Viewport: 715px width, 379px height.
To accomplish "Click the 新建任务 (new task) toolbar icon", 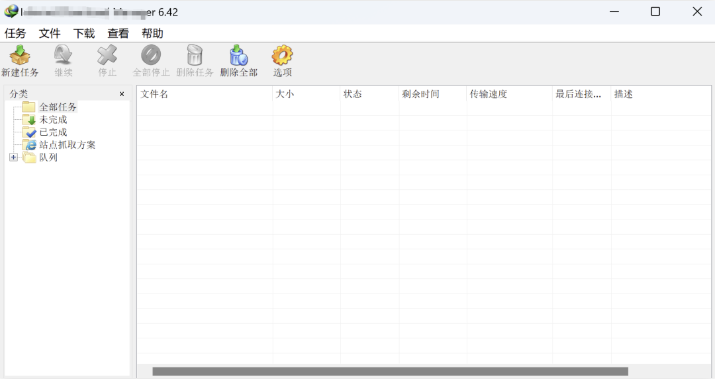I will click(20, 55).
